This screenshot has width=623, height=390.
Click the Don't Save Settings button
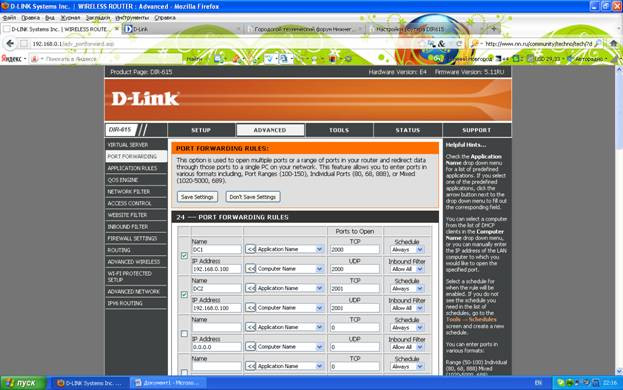pyautogui.click(x=253, y=197)
